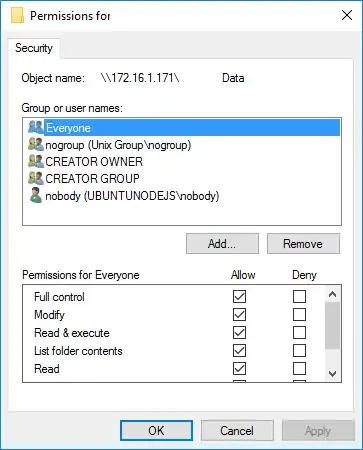Click the greyed-out Apply button

click(318, 431)
